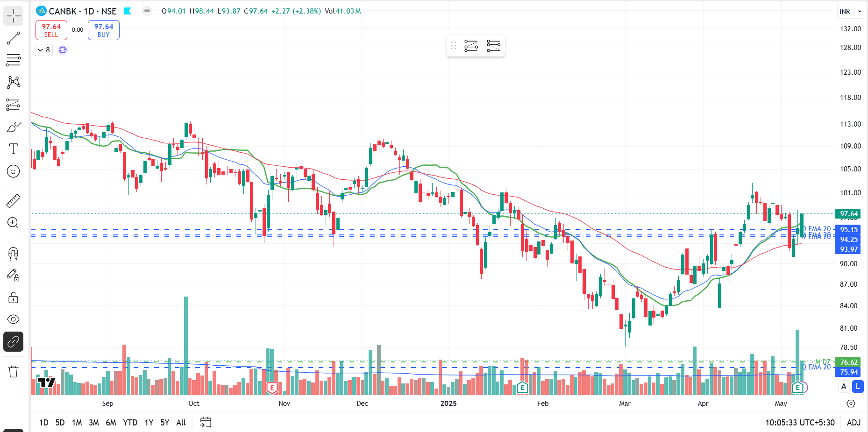This screenshot has width=868, height=432.
Task: Click the CANBK symbol name
Action: pyautogui.click(x=63, y=11)
